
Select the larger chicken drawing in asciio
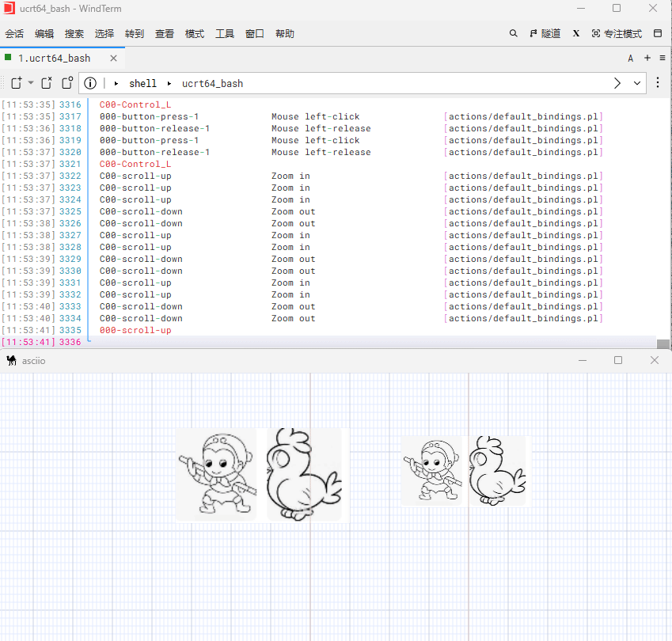click(303, 475)
